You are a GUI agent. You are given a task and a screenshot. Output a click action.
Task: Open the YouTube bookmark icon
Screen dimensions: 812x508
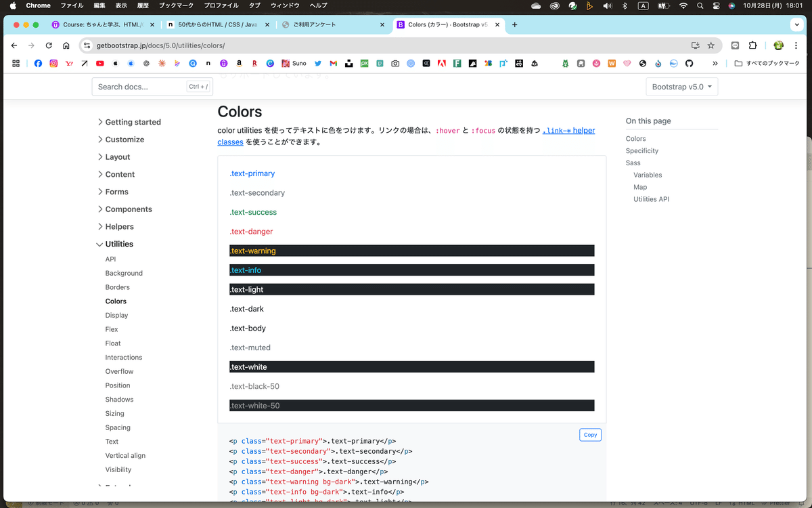[99, 63]
